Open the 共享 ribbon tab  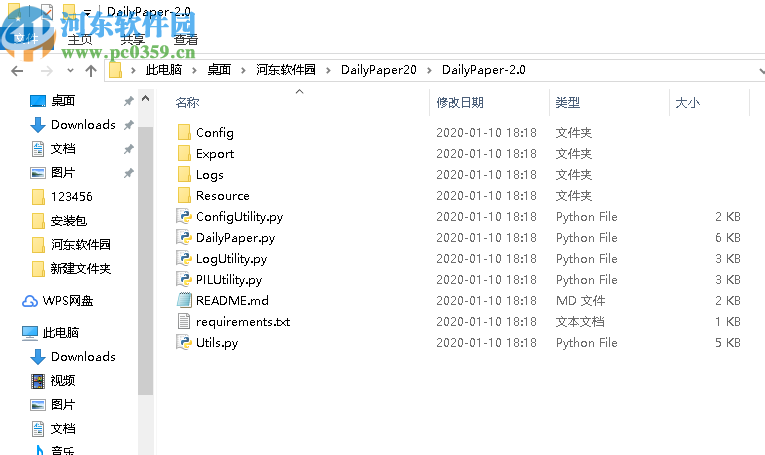click(133, 40)
